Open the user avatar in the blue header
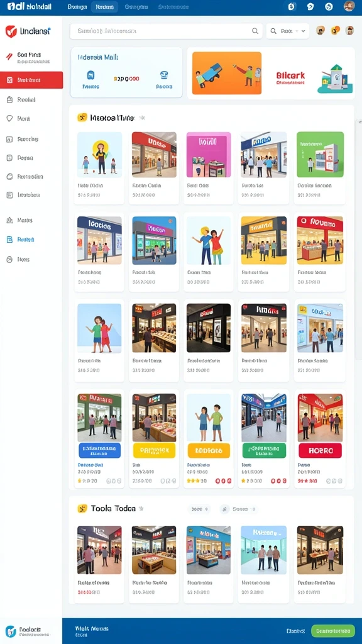The width and height of the screenshot is (362, 644). coord(349,6)
